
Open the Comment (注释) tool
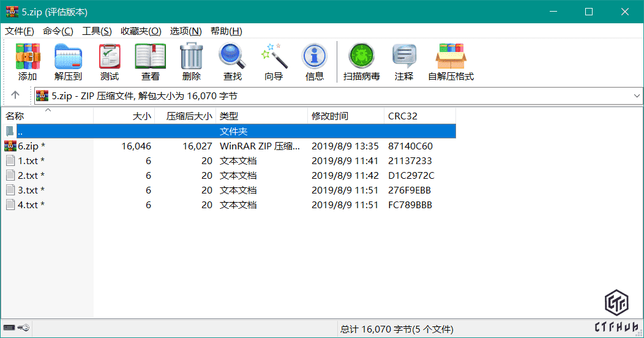click(x=404, y=62)
